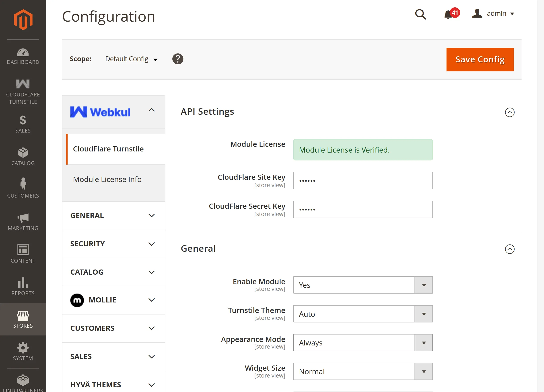Open the Stores sidebar menu
The width and height of the screenshot is (544, 392).
tap(23, 319)
